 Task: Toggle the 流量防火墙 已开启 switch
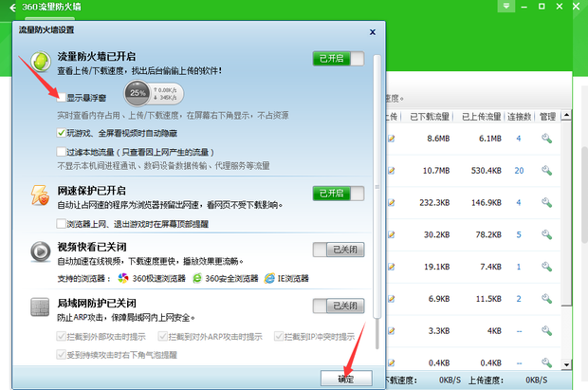click(x=339, y=59)
